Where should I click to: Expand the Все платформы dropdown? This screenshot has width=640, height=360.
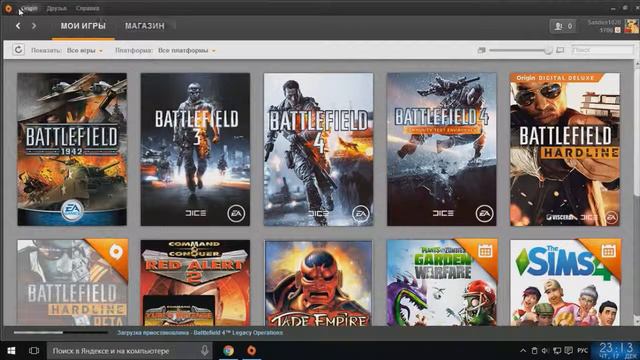pos(187,50)
